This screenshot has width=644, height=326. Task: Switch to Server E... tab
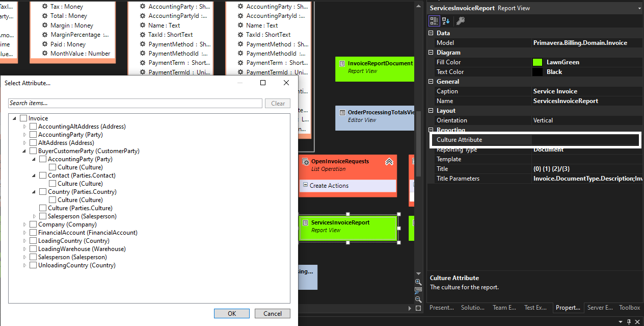[x=600, y=308]
